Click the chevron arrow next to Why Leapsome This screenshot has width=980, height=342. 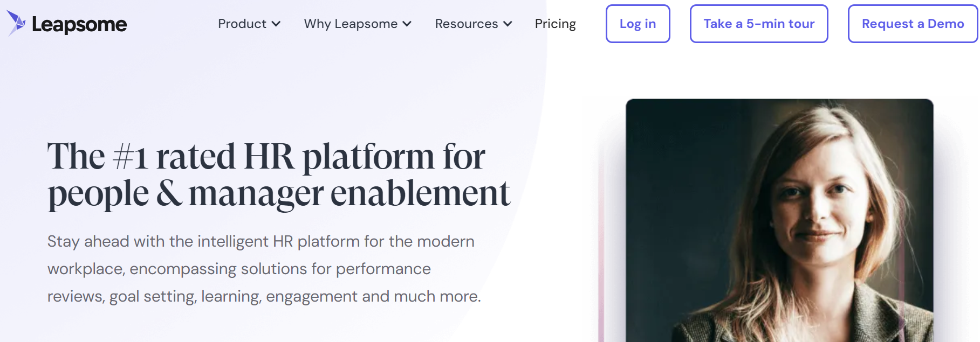[407, 24]
